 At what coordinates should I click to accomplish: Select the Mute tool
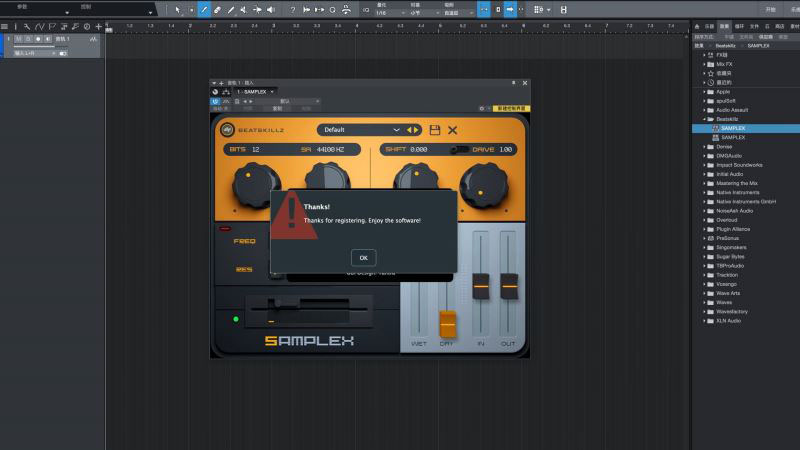tap(243, 10)
